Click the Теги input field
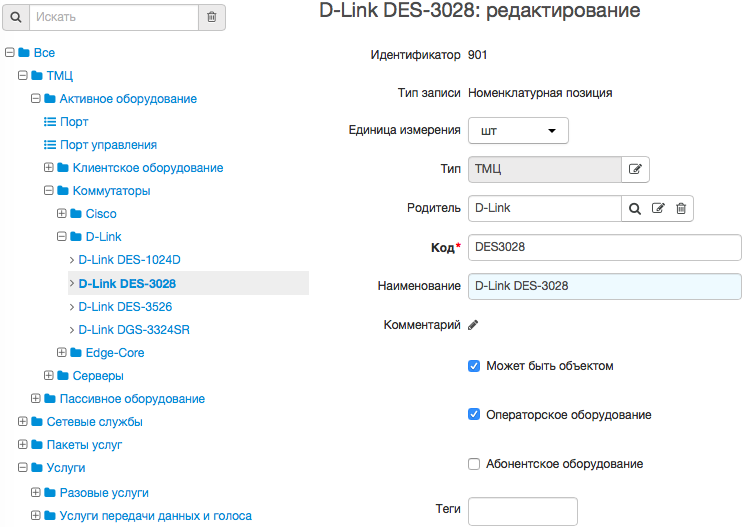This screenshot has height=527, width=743. [523, 511]
